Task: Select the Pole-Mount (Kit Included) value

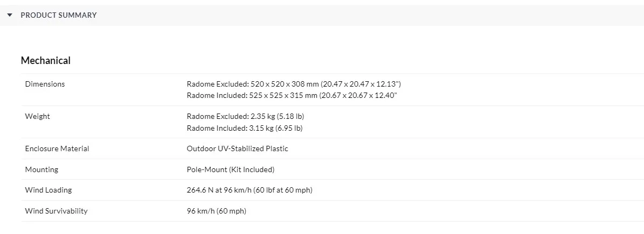Action: [x=231, y=169]
